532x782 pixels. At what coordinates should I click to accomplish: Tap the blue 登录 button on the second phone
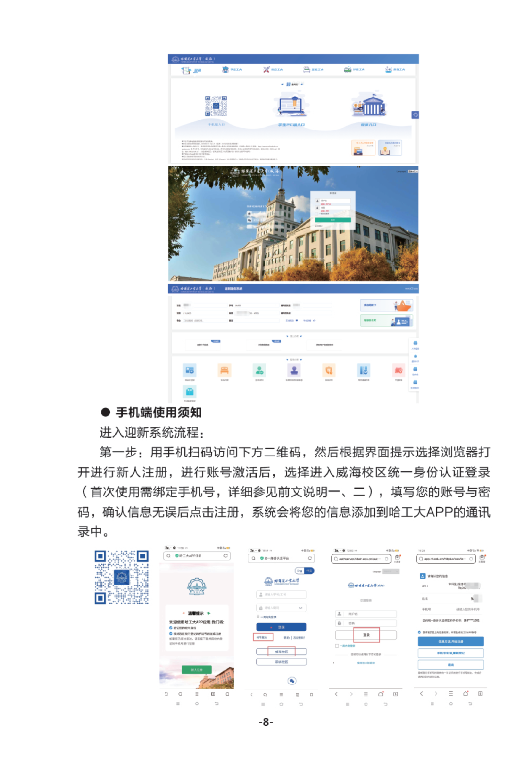pyautogui.click(x=281, y=627)
